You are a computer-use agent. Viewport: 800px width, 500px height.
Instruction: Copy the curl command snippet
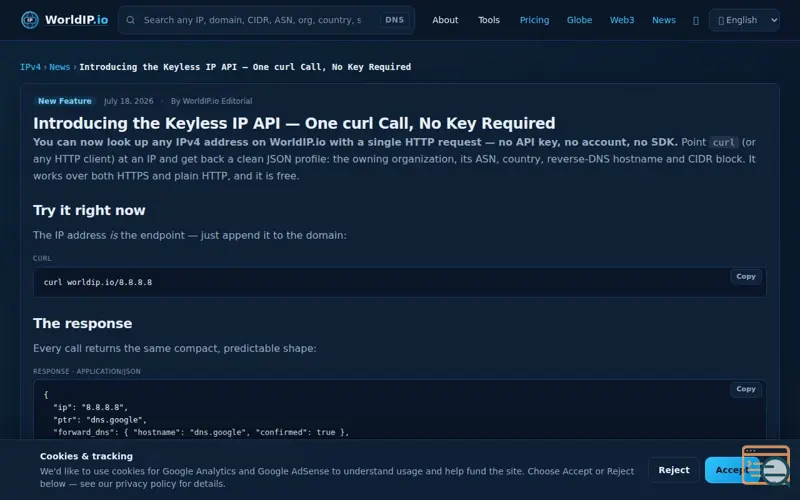[745, 277]
